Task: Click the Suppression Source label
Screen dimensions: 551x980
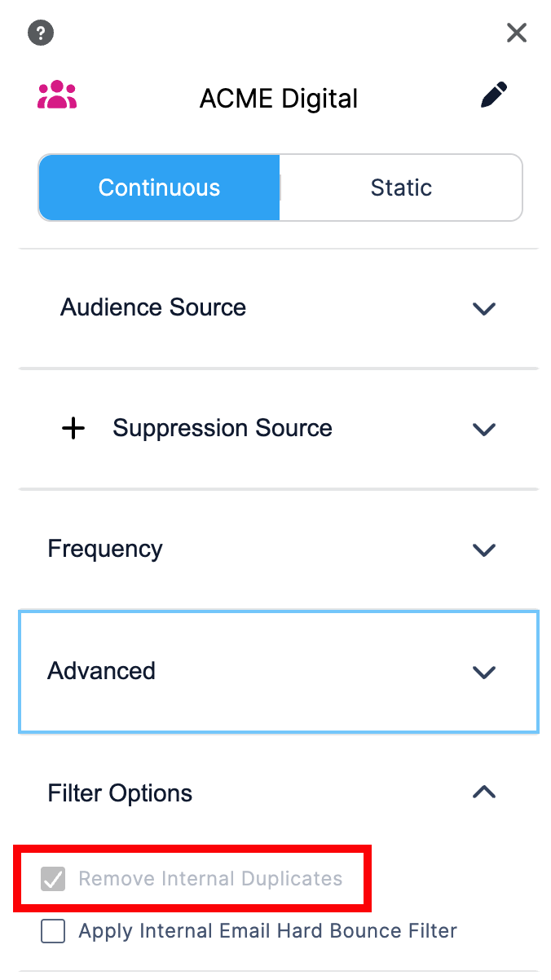Action: [x=223, y=428]
